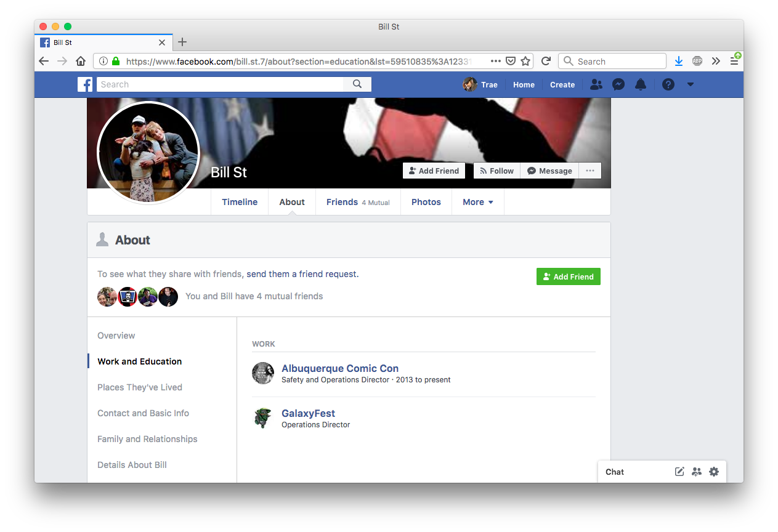Open Details About Bill section
This screenshot has width=778, height=532.
(x=132, y=465)
